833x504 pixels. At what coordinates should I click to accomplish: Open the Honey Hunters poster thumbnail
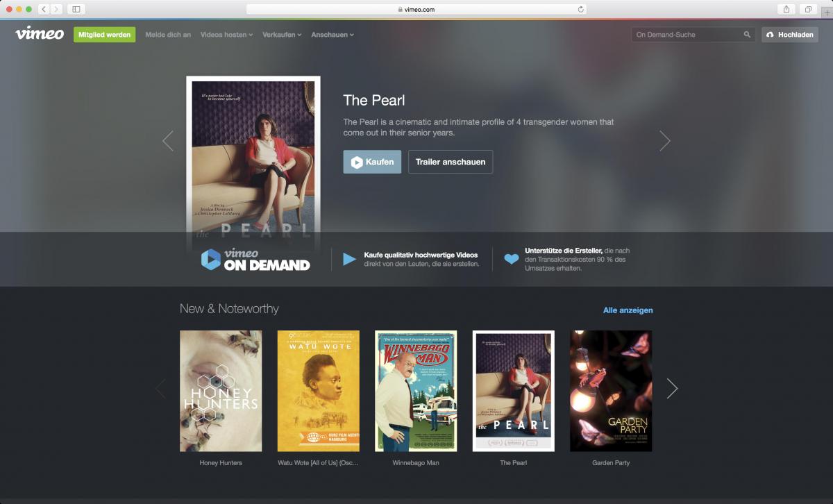[x=221, y=391]
